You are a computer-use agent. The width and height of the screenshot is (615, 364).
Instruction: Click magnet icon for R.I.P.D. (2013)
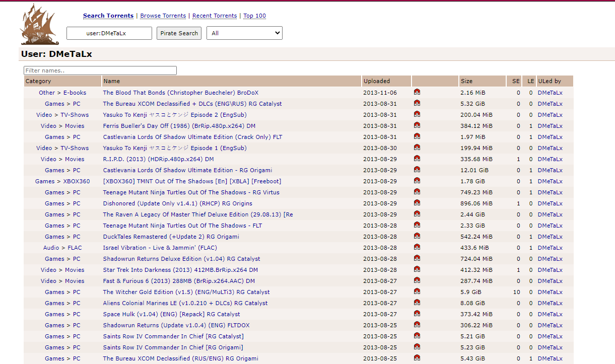(x=417, y=159)
